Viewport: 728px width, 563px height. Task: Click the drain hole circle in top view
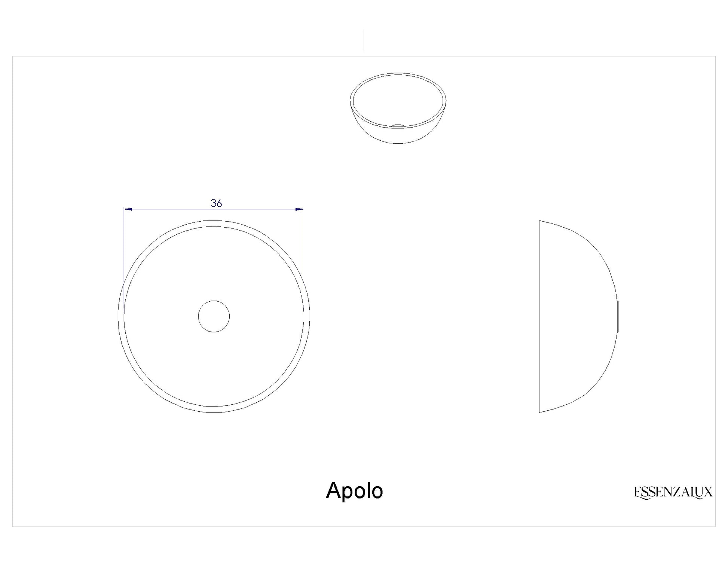tap(214, 316)
